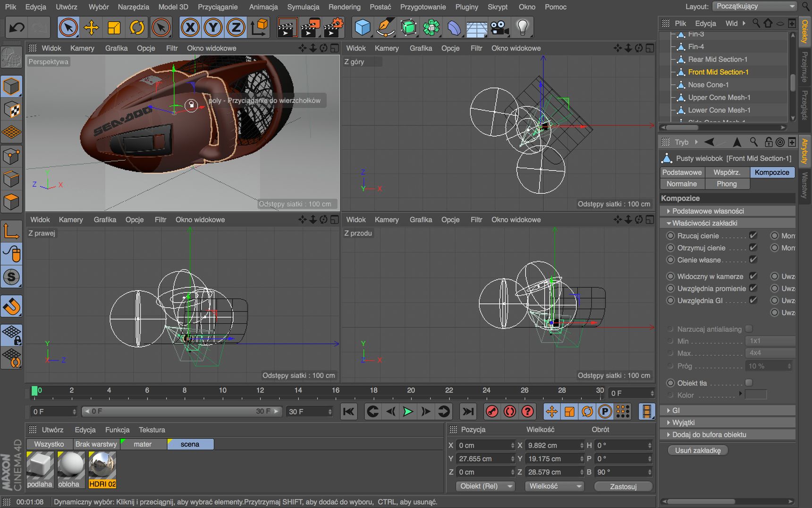Add a floor environment grid icon
This screenshot has height=508, width=812.
tap(477, 28)
